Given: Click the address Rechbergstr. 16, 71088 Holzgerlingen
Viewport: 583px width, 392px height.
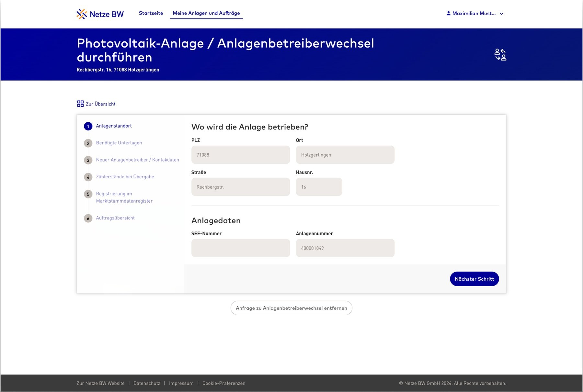Looking at the screenshot, I should pyautogui.click(x=118, y=70).
